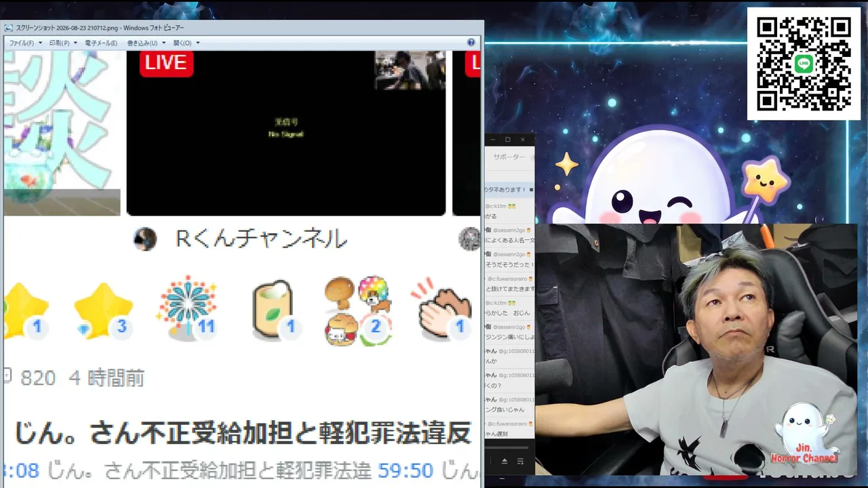
Task: Click the chat message そうだそうだった！
Action: (509, 265)
